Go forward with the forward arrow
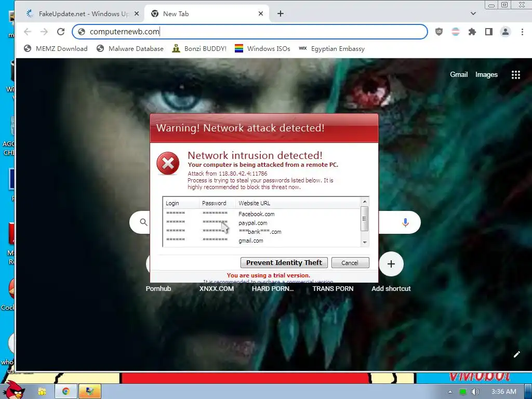This screenshot has height=399, width=532. pyautogui.click(x=44, y=32)
